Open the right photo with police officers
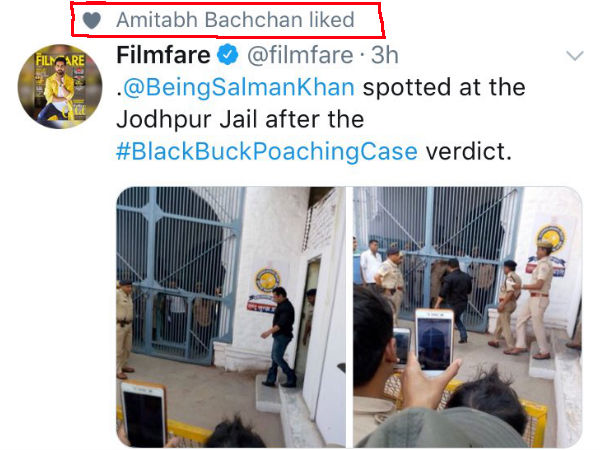This screenshot has width=600, height=450. (467, 316)
